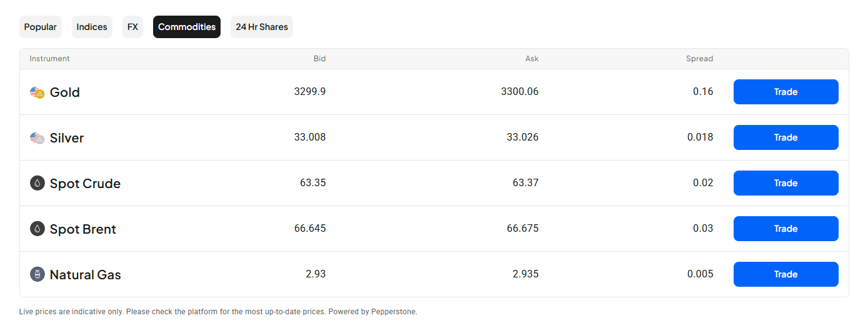Hit the Spot Brent Trade button
This screenshot has width=868, height=323.
(786, 229)
